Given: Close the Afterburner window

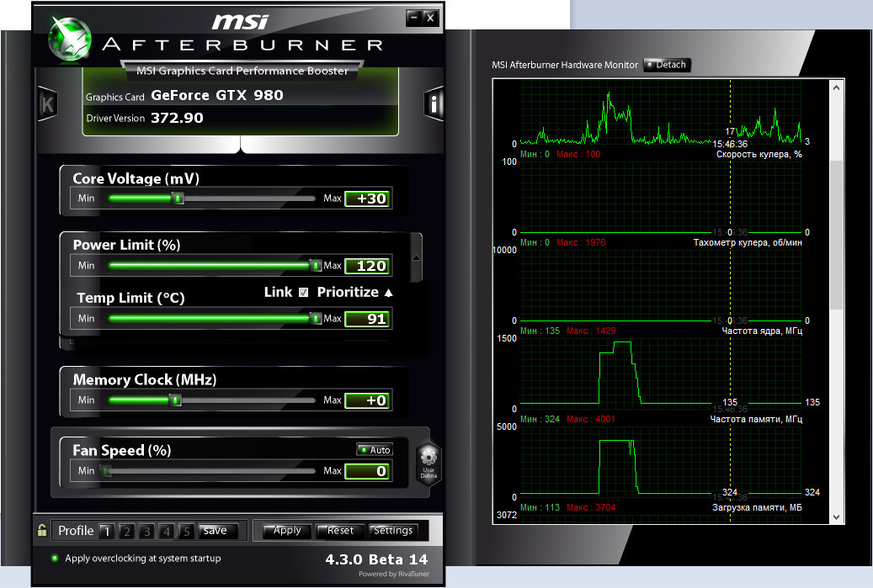Looking at the screenshot, I should pyautogui.click(x=430, y=18).
